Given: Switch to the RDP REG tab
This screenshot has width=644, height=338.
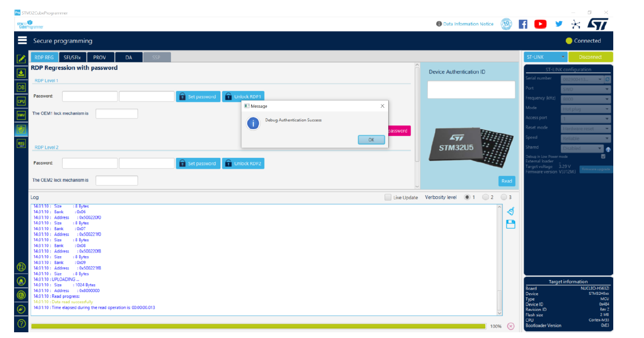Looking at the screenshot, I should pyautogui.click(x=44, y=57).
